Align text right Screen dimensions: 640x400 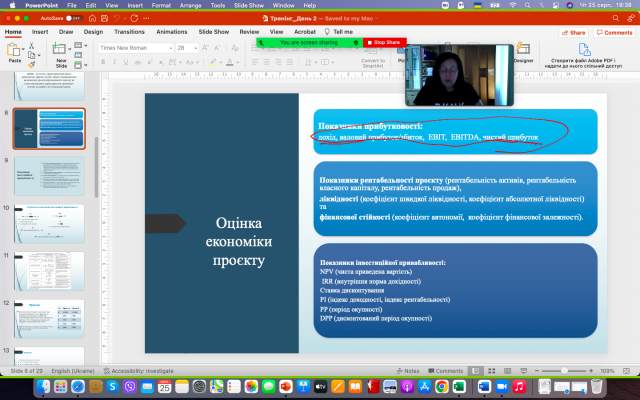click(x=278, y=62)
